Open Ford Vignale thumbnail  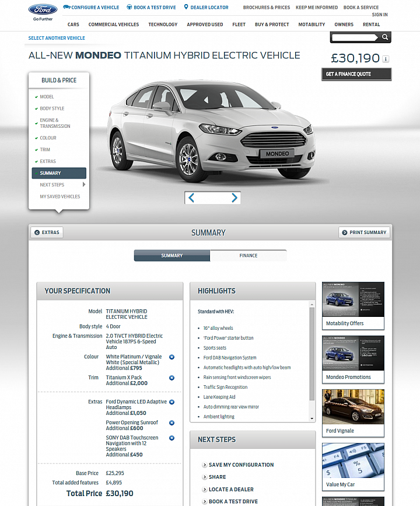[353, 413]
